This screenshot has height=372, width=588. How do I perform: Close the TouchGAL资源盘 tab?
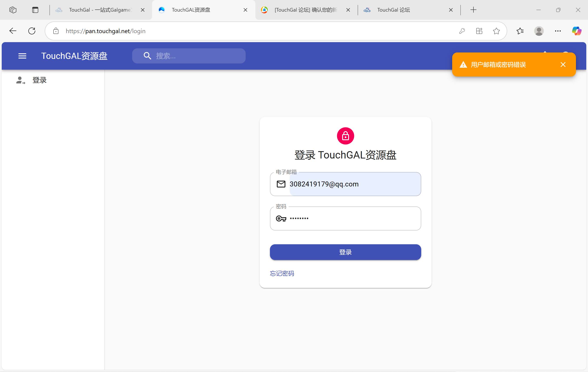245,10
